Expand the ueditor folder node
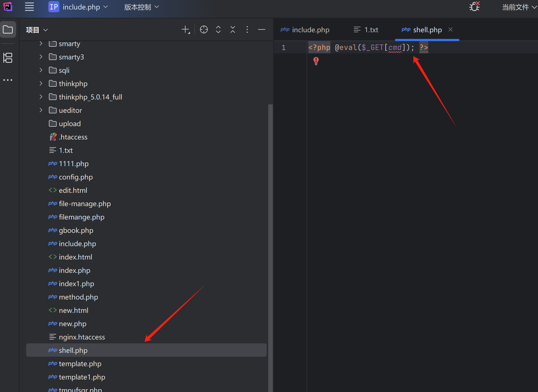Screen dimensions: 538x392 41,110
